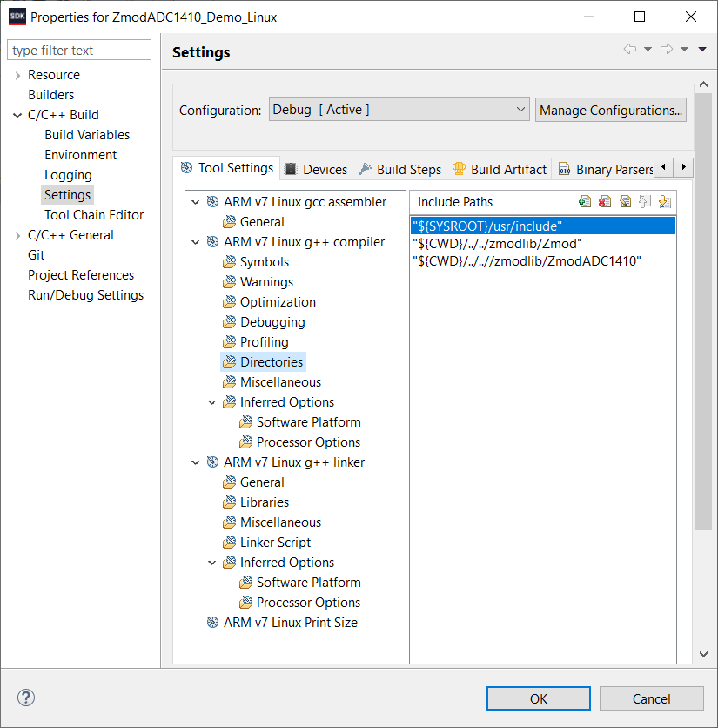The height and width of the screenshot is (728, 718).
Task: Click the Manage Configurations button
Action: 611,110
